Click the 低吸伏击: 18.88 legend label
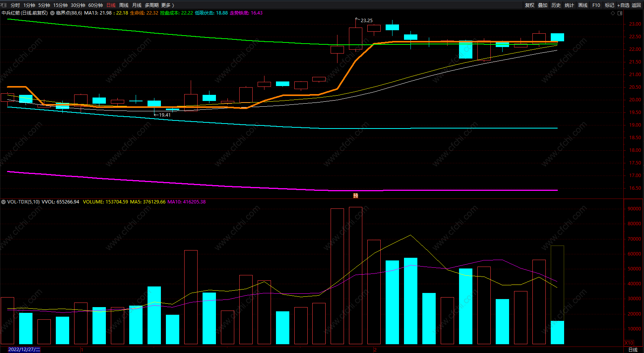 (211, 13)
